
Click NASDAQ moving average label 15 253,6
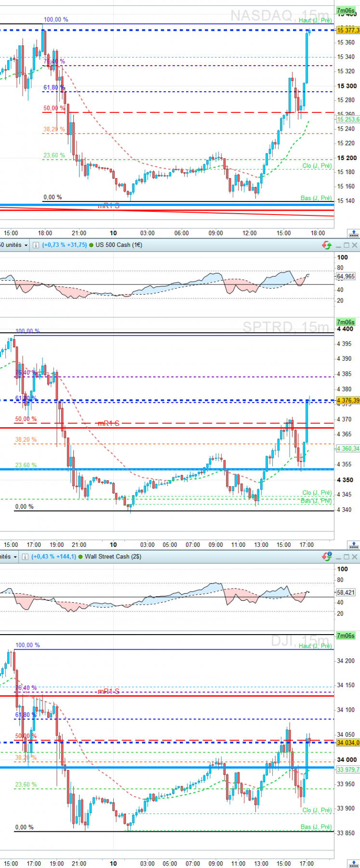pos(348,119)
